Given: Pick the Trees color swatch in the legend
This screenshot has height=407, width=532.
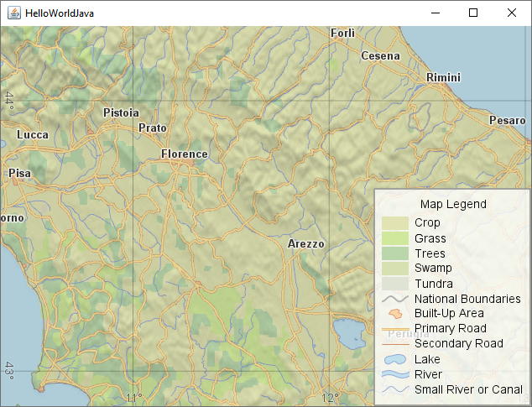Looking at the screenshot, I should pos(394,253).
